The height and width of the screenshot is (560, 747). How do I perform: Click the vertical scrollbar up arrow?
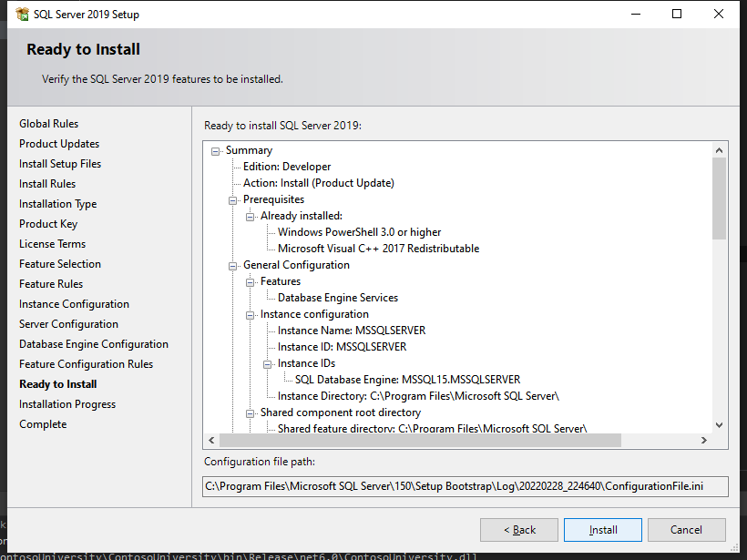pyautogui.click(x=719, y=150)
